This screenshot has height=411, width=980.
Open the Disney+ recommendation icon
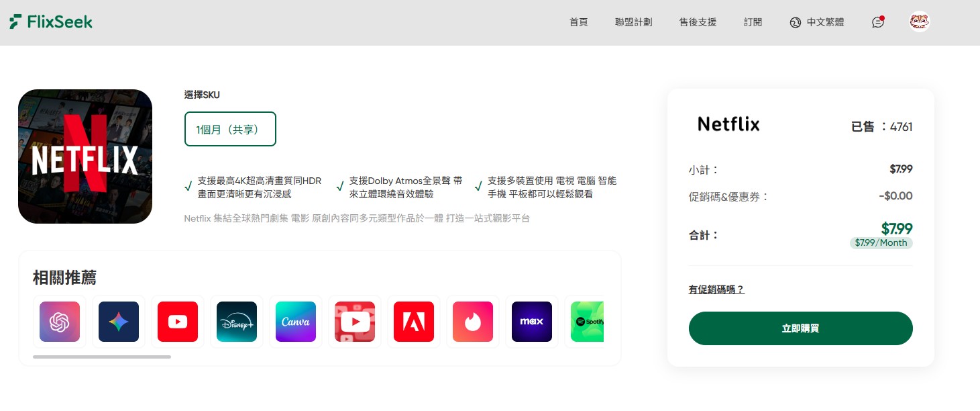(237, 322)
